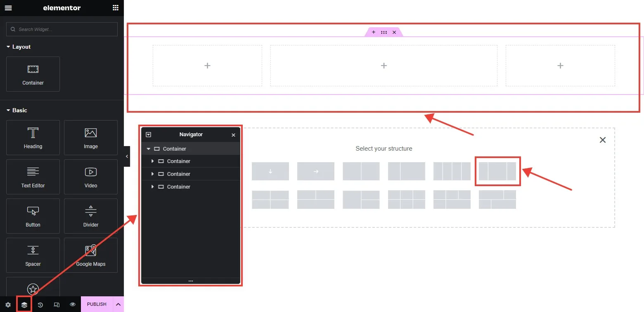Select the Heading widget
Viewport: 644px width, 312px height.
[x=33, y=137]
